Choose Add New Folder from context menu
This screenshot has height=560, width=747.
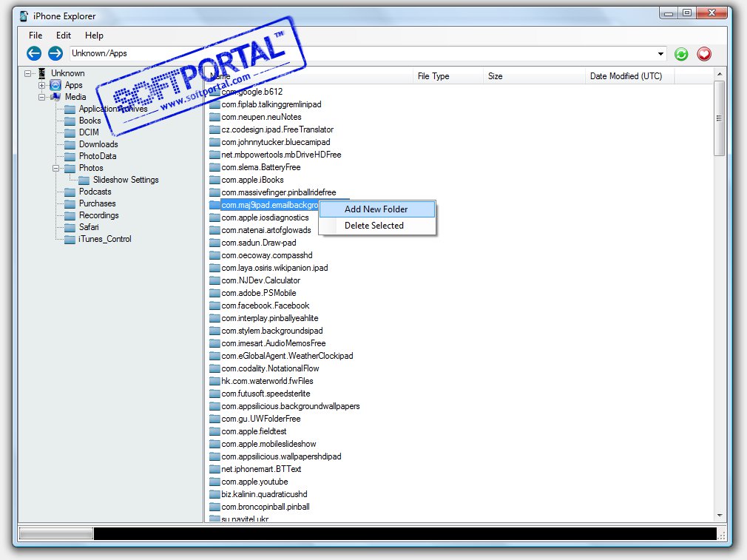[377, 209]
